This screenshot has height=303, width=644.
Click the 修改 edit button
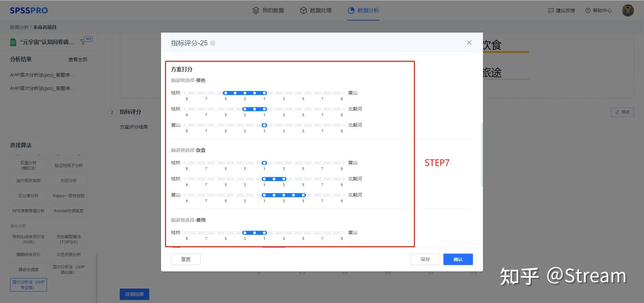click(x=623, y=112)
